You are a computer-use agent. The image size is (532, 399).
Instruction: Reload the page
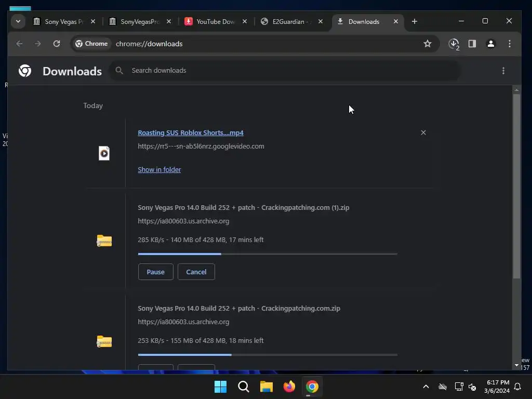(x=57, y=44)
